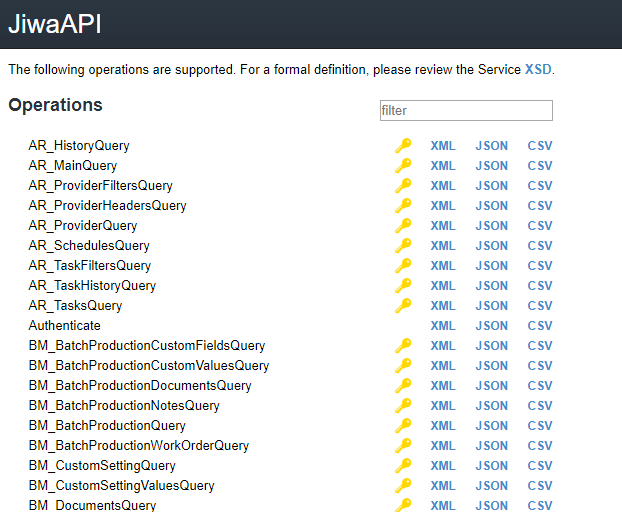Open XML link for BM_BatchProductionQuery
The height and width of the screenshot is (512, 622).
click(443, 425)
